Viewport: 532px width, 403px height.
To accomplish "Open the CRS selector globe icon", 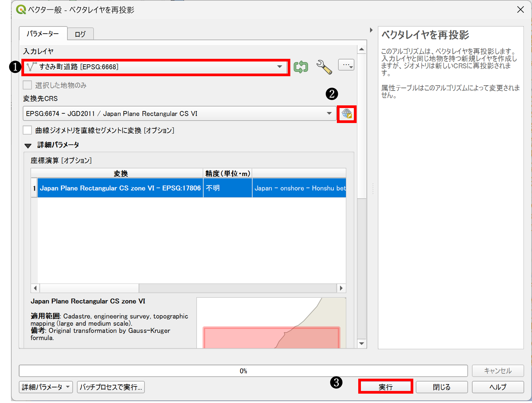I will pos(347,114).
